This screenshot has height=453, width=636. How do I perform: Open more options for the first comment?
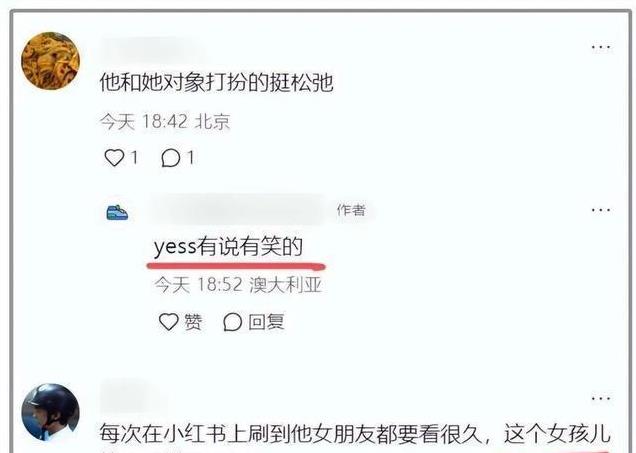click(x=601, y=47)
